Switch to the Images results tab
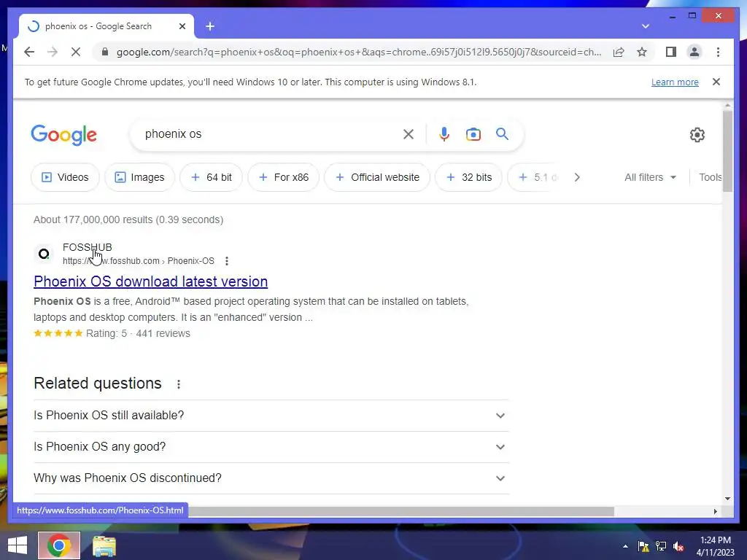The width and height of the screenshot is (747, 560). [x=139, y=177]
